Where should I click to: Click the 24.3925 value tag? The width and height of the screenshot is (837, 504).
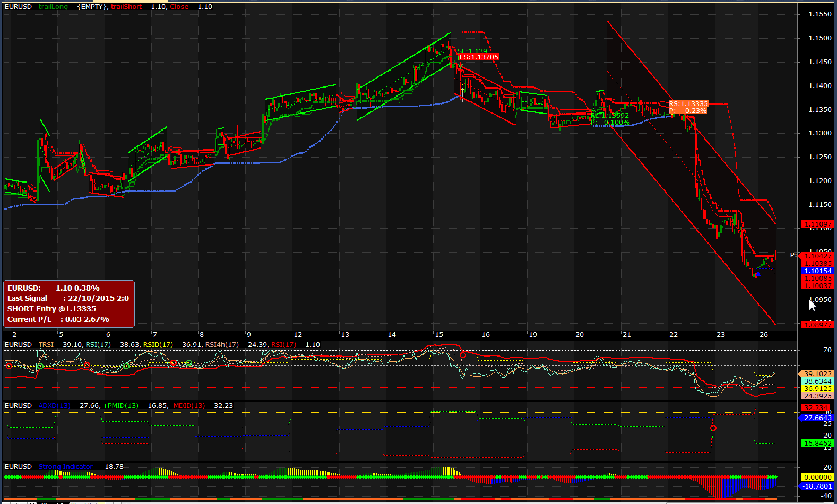tap(817, 396)
